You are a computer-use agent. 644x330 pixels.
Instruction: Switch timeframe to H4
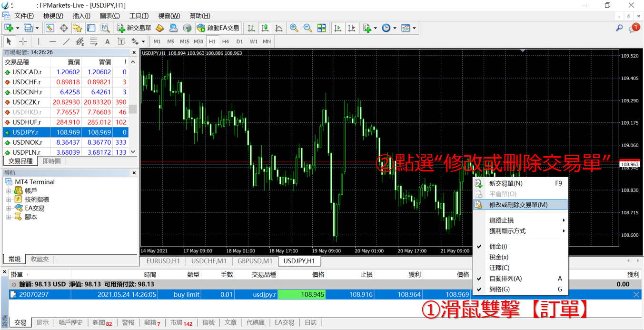(x=226, y=41)
